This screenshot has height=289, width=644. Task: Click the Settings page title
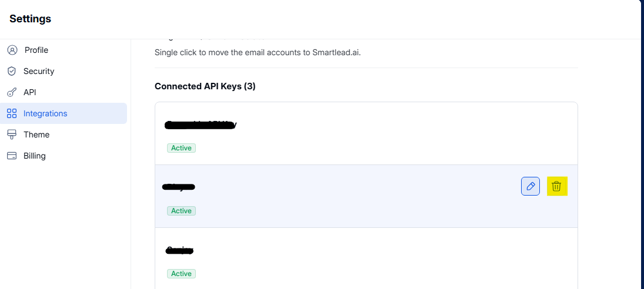(x=30, y=19)
